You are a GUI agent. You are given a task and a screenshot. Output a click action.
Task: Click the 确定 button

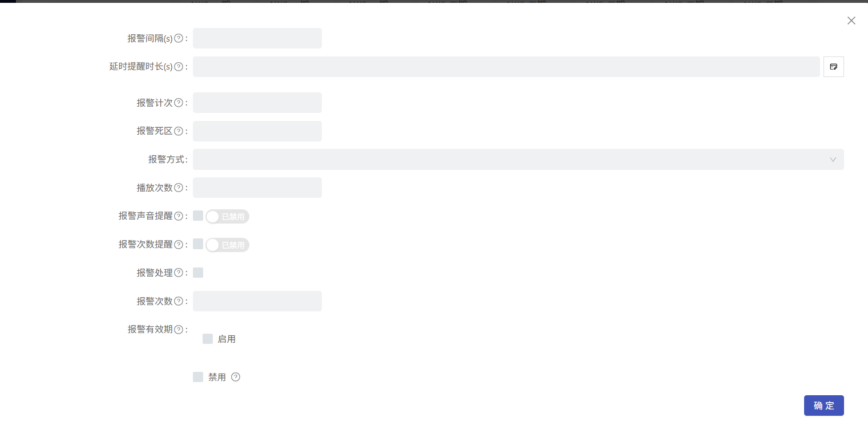click(x=823, y=405)
